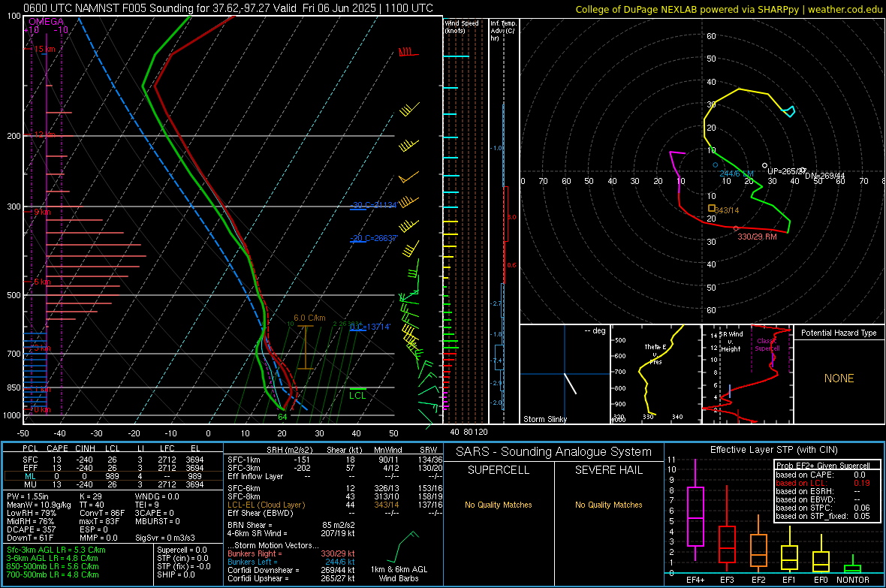This screenshot has height=588, width=886.
Task: Click the Storm Slinky panel label
Action: [x=544, y=419]
